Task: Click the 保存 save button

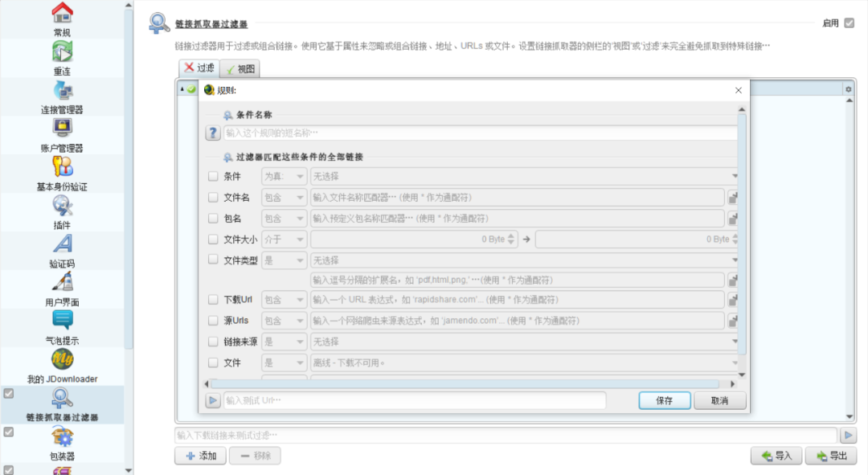Action: (665, 400)
